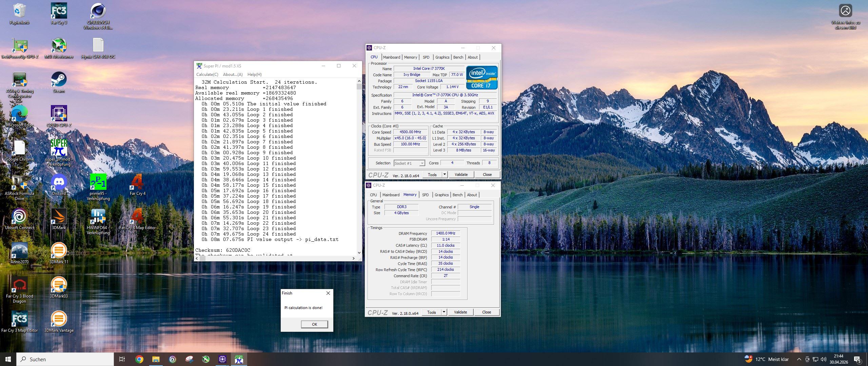This screenshot has width=868, height=366.
Task: Open the About...(A) menu in Super PI
Action: point(233,75)
